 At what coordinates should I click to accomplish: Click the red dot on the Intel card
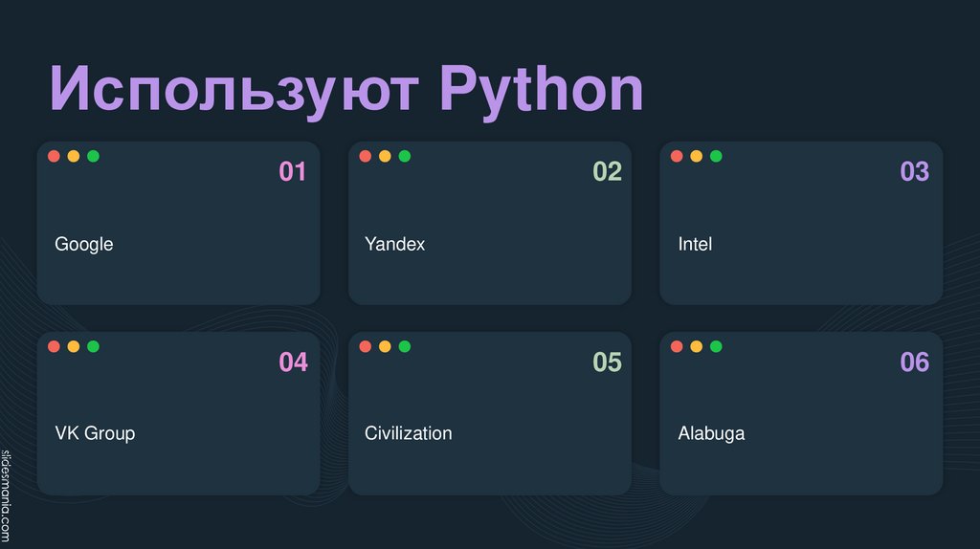click(x=677, y=156)
